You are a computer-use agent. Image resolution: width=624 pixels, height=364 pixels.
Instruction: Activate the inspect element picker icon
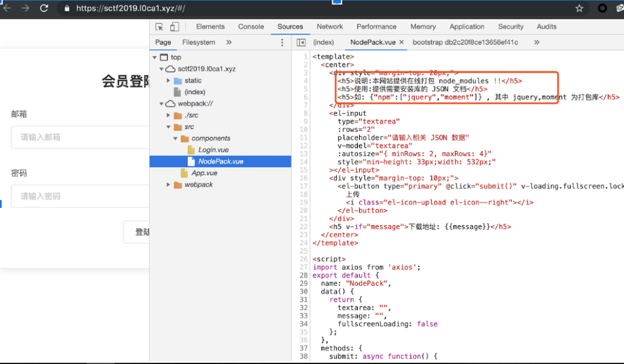pos(159,27)
